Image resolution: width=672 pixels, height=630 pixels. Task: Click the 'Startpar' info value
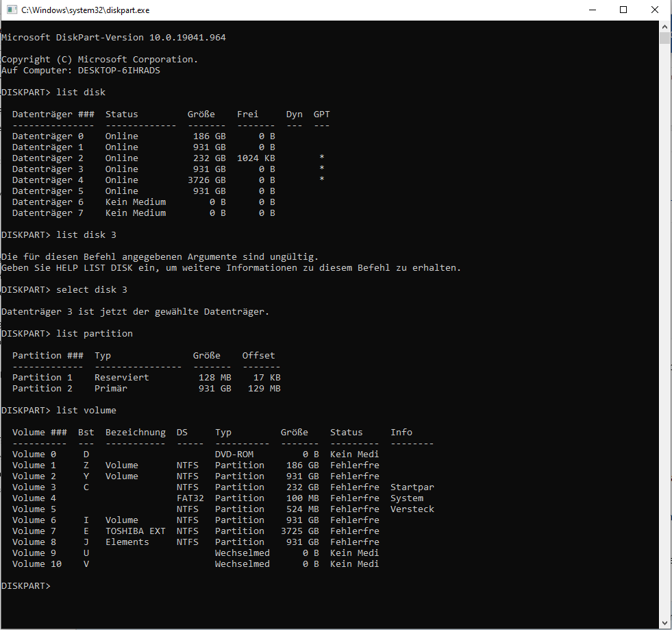[412, 487]
